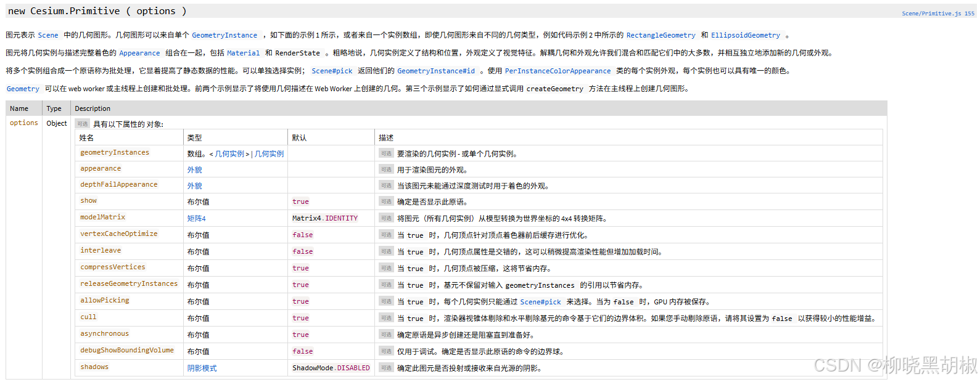Viewport: 980px width, 382px height.
Task: Click the 几何实例 link after the pipe
Action: coord(270,153)
